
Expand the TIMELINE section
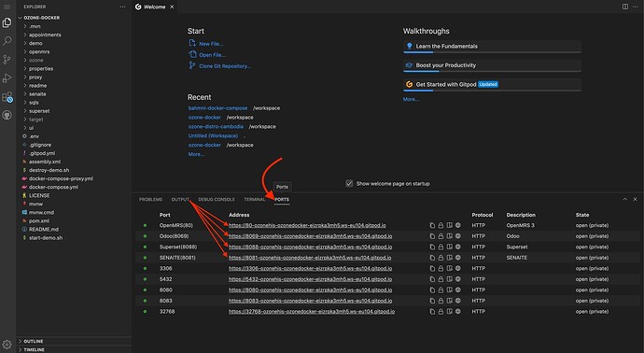[34, 349]
